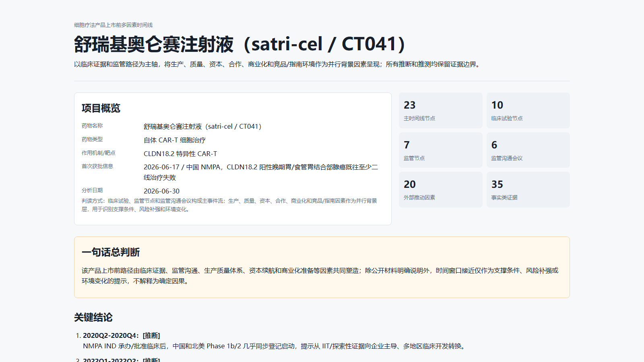Click the 关键结论 heading

coord(93,317)
